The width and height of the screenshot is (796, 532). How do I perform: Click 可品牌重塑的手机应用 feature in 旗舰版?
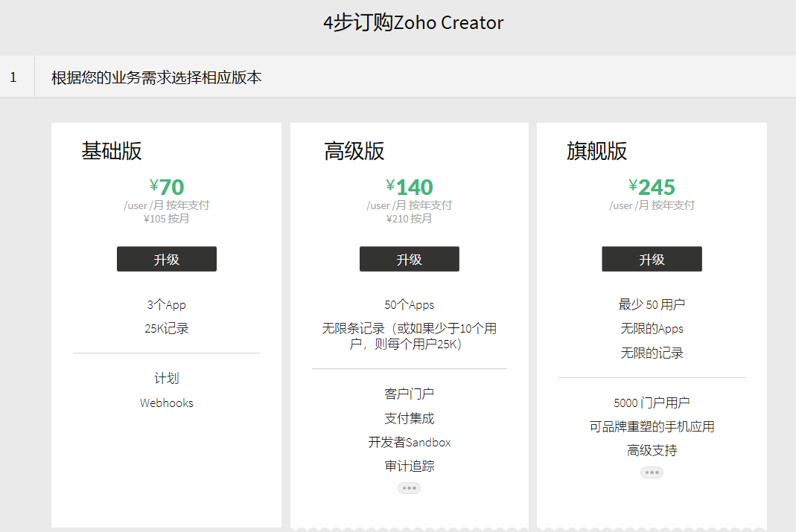(x=652, y=426)
